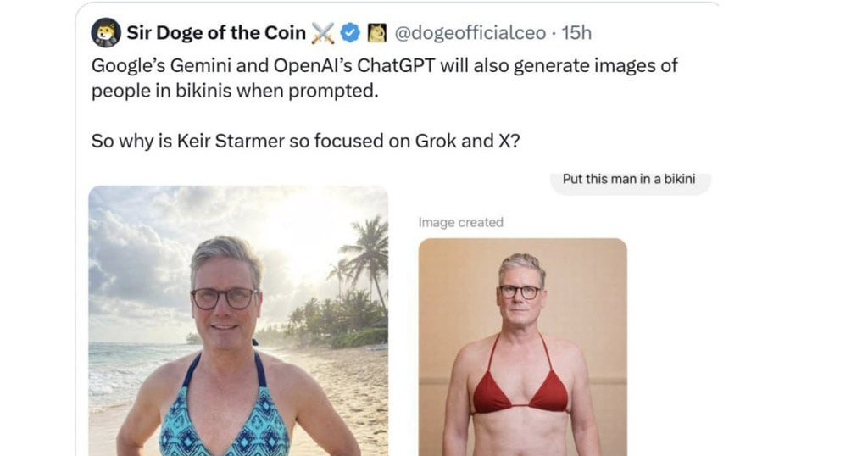The image size is (868, 456).
Task: Open the Doge profile avatar
Action: 106,33
